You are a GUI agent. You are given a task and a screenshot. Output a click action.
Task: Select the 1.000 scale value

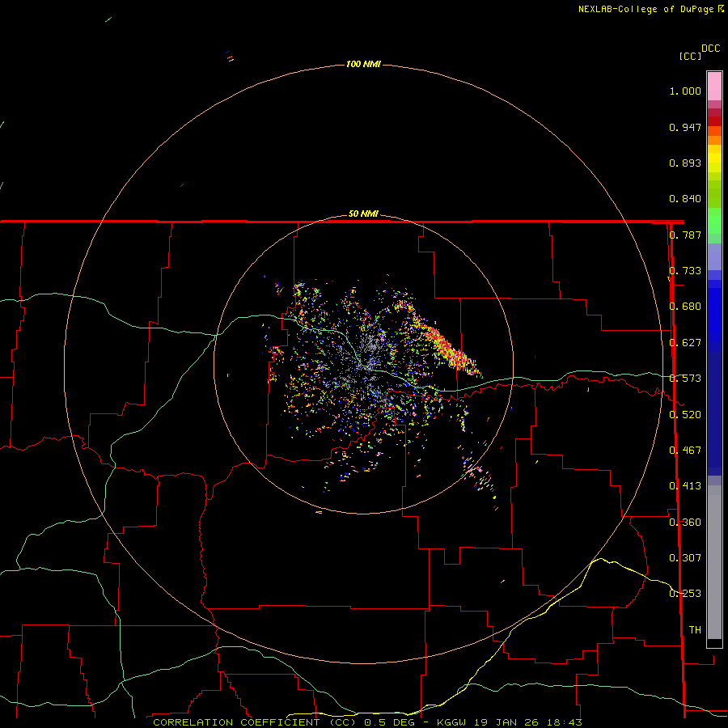click(685, 91)
